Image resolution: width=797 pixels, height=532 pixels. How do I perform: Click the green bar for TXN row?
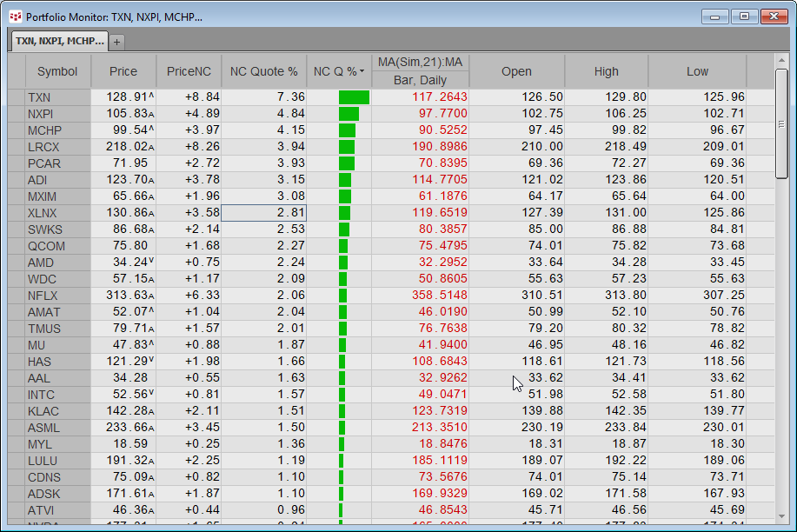[354, 97]
